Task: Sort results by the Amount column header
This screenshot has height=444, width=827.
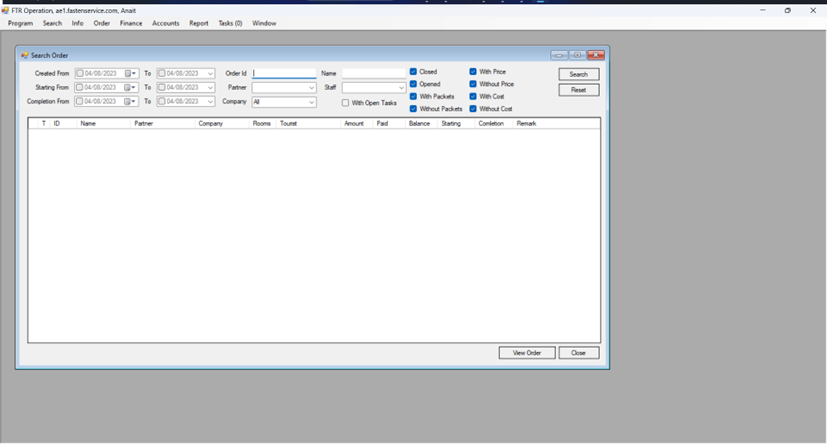Action: coord(354,124)
